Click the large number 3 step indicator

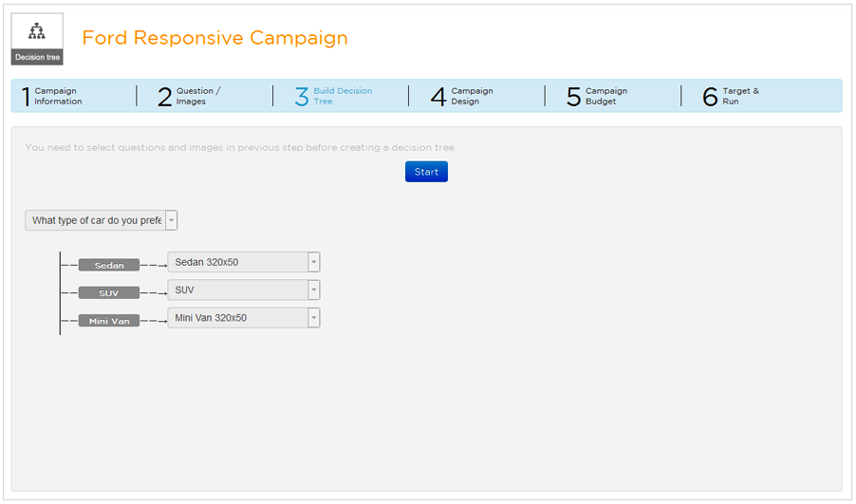(x=301, y=97)
